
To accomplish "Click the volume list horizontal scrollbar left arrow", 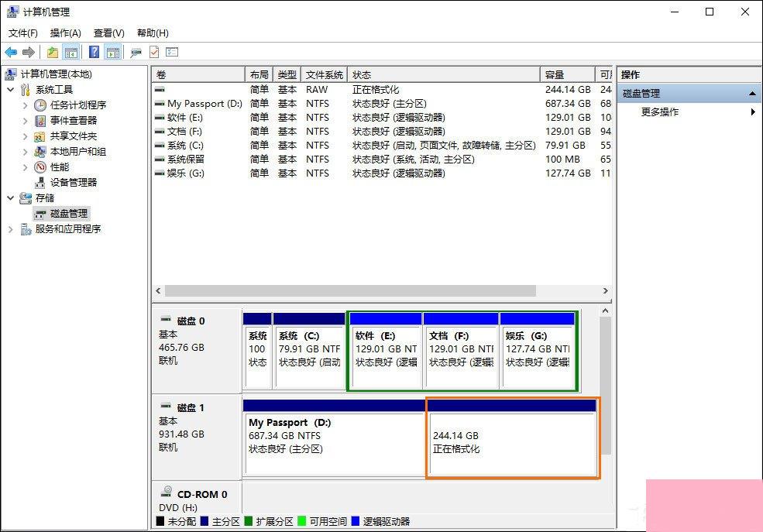I will 158,291.
